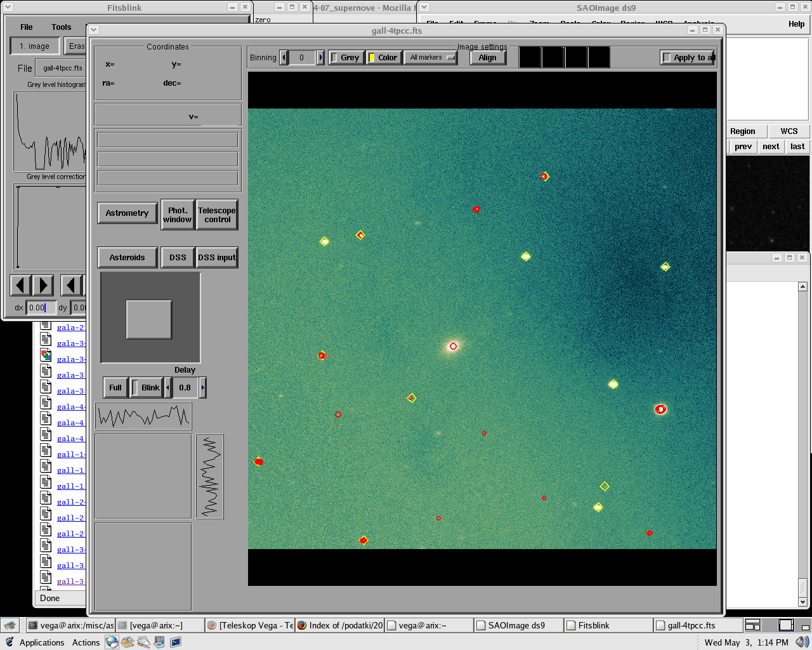This screenshot has width=812, height=650.
Task: Click first left arrow in Fitsblink window
Action: coord(20,286)
